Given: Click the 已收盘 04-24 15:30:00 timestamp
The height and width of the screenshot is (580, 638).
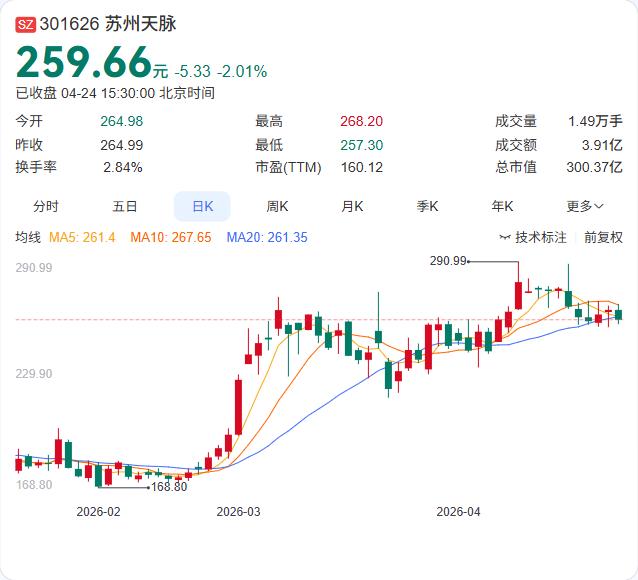Looking at the screenshot, I should coord(115,93).
